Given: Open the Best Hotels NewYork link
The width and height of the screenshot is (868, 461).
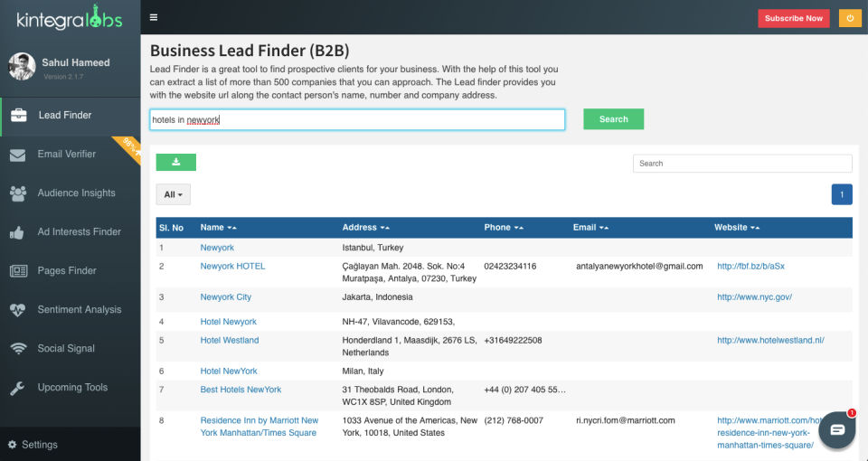Looking at the screenshot, I should click(x=241, y=390).
